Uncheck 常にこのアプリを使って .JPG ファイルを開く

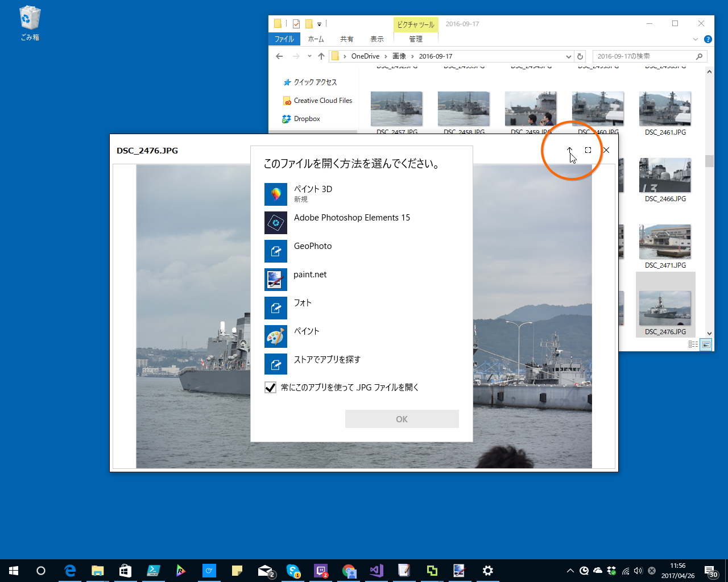(x=271, y=388)
